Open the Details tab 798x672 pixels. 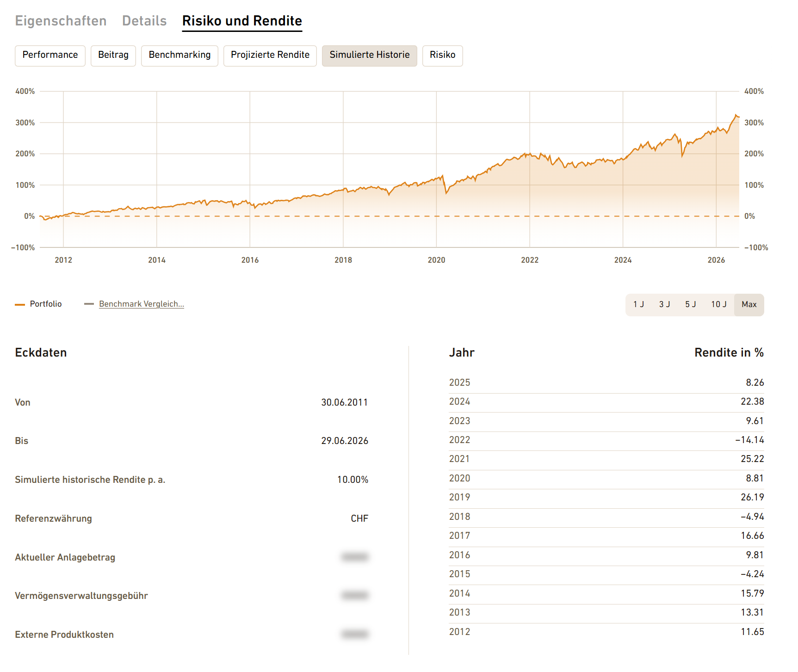click(x=144, y=21)
